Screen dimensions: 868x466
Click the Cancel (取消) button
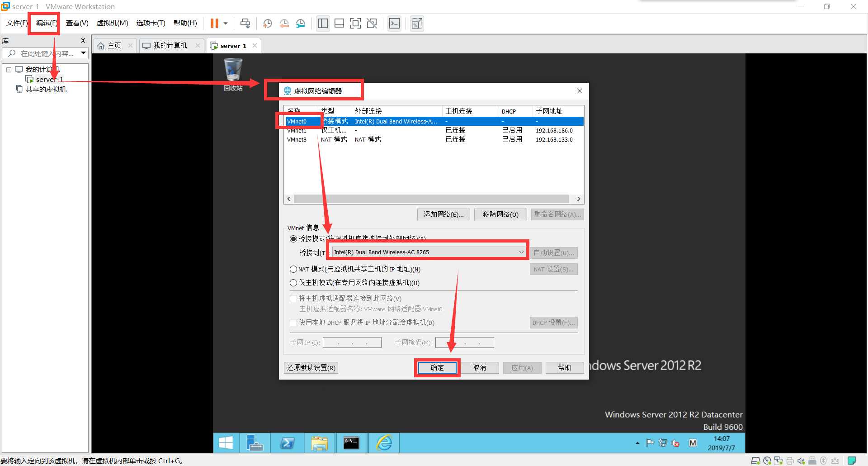pyautogui.click(x=480, y=368)
